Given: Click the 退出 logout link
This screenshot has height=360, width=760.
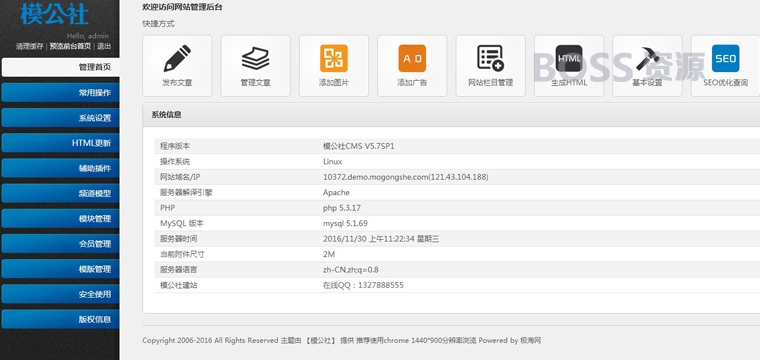Looking at the screenshot, I should point(104,47).
